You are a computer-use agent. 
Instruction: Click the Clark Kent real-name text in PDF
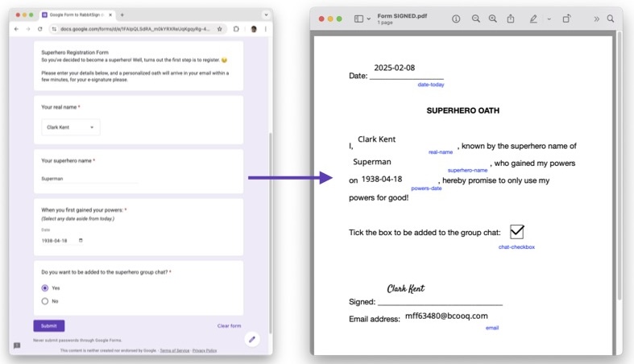(x=376, y=139)
